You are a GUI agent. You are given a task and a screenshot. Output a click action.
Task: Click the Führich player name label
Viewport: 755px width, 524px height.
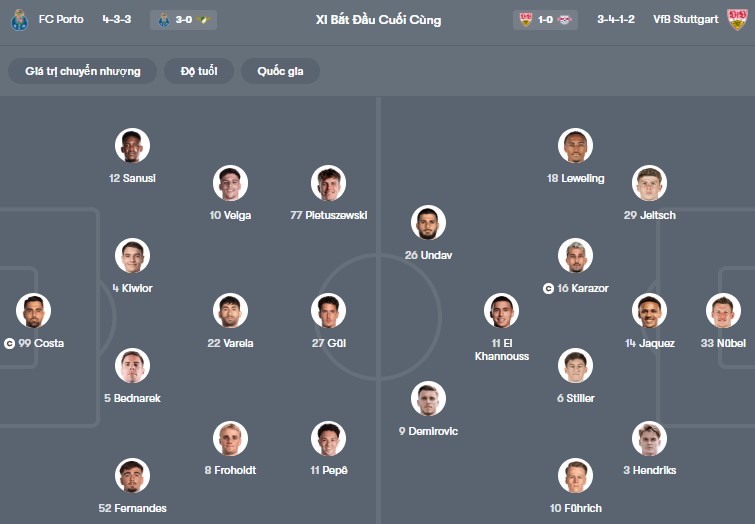point(575,509)
